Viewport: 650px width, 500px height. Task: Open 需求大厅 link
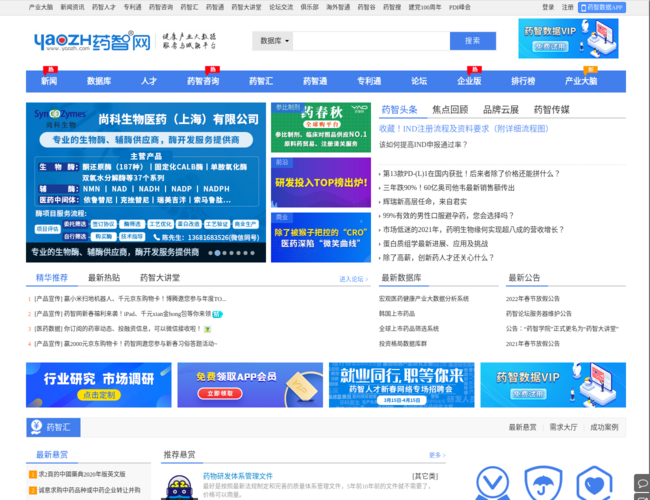click(x=563, y=427)
